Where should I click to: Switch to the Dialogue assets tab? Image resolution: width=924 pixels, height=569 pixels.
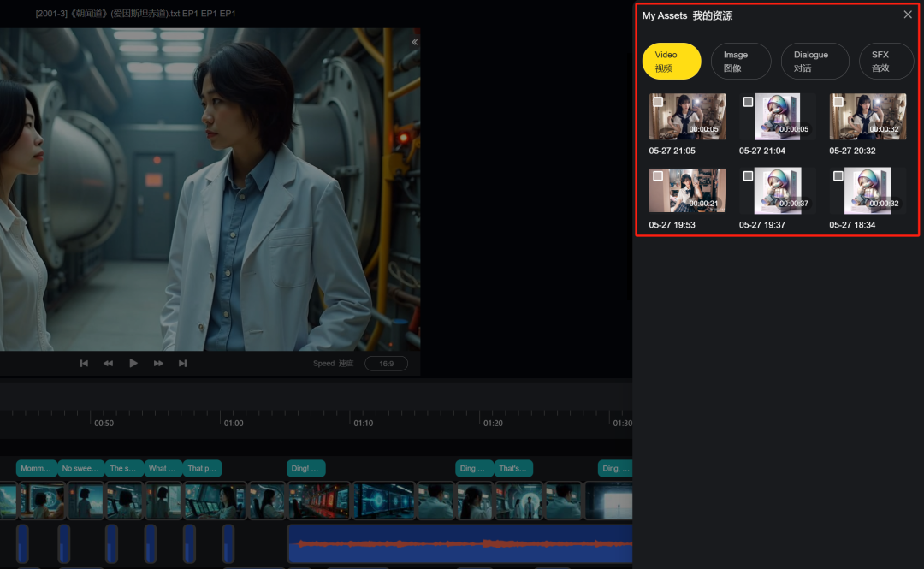(x=815, y=62)
